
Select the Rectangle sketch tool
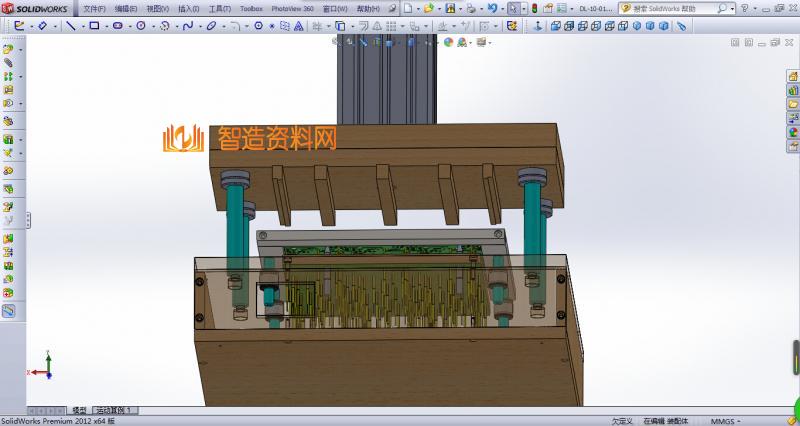94,25
